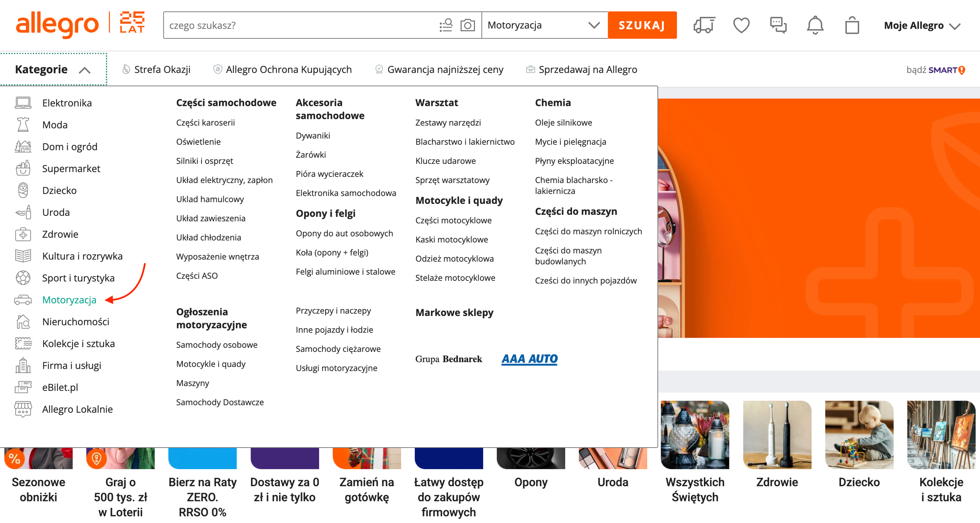Select Dom i ogród category
The height and width of the screenshot is (523, 980).
(x=70, y=147)
